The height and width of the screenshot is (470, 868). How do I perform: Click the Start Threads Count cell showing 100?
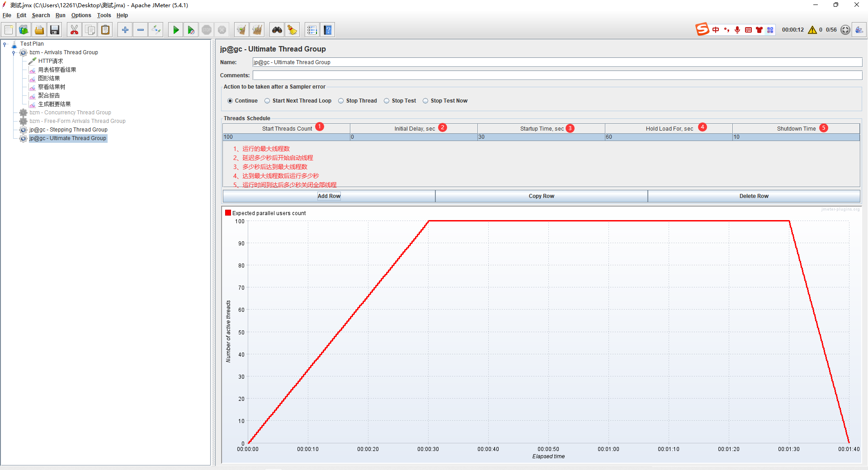pos(286,137)
